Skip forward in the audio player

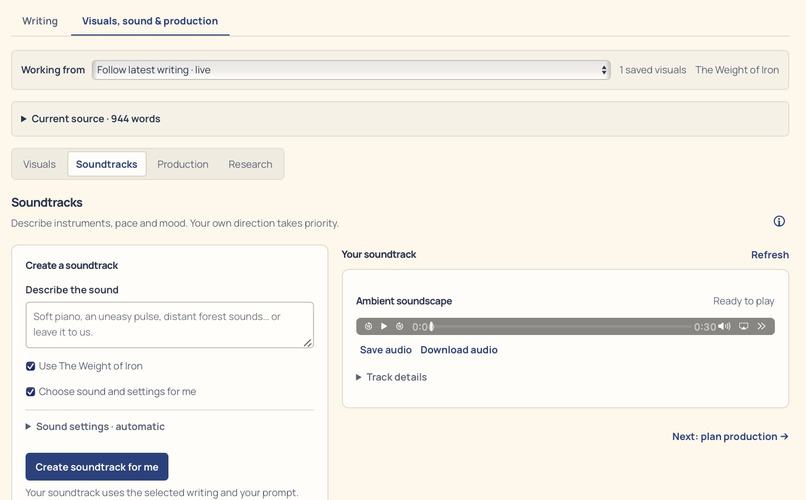399,326
